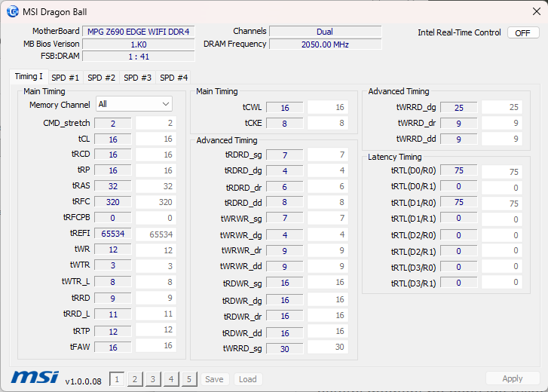548x392 pixels.
Task: Select profile slot 4 button
Action: (x=171, y=379)
